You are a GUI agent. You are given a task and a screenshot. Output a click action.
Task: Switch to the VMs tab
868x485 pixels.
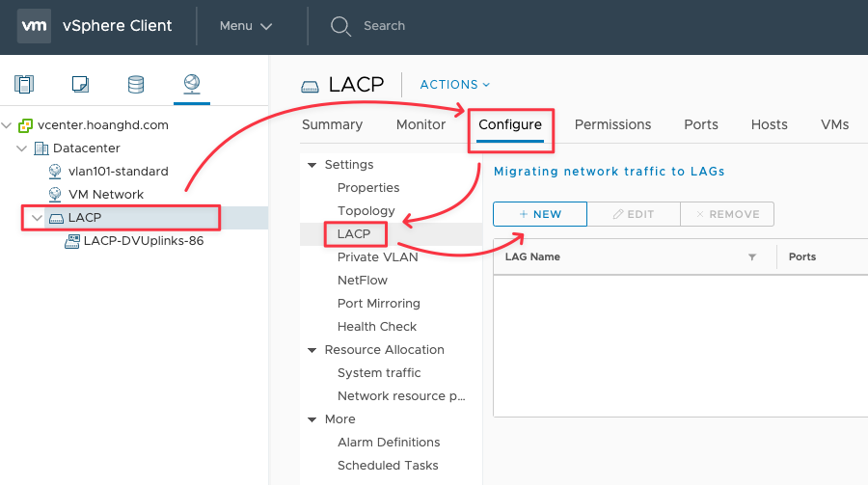(x=835, y=124)
